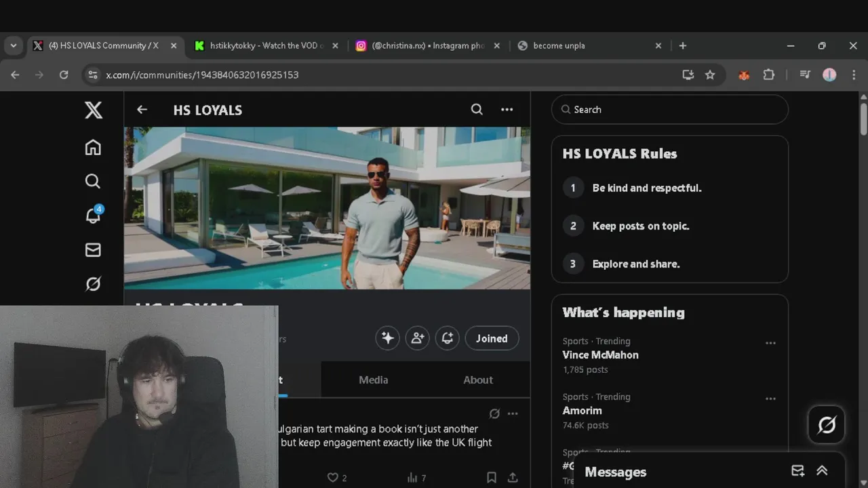Compose new message in Messages drawer

point(798,471)
